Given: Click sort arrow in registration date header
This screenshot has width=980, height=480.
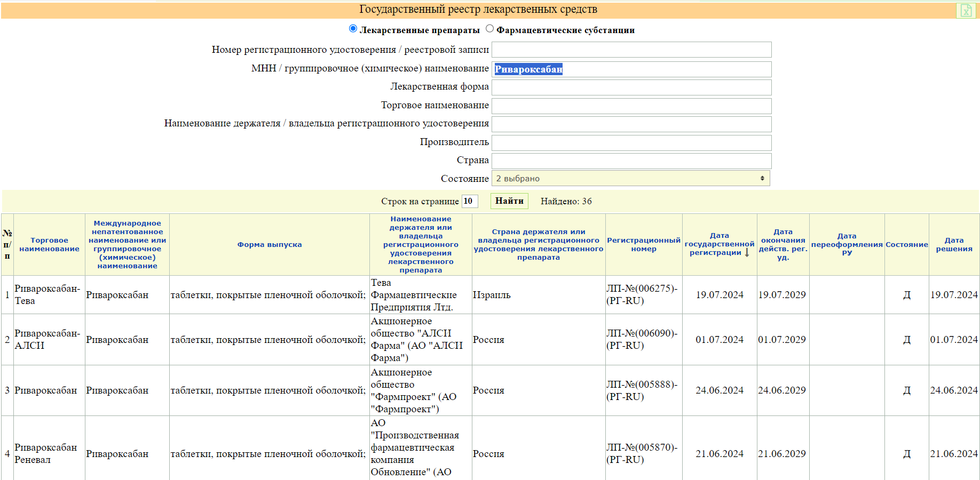Looking at the screenshot, I should pyautogui.click(x=747, y=253).
